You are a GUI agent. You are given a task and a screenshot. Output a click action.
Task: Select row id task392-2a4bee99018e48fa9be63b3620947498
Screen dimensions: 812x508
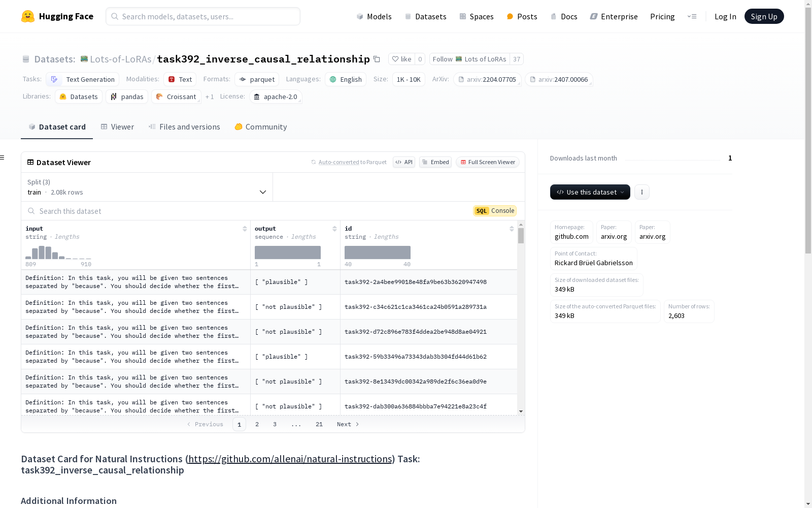click(416, 282)
